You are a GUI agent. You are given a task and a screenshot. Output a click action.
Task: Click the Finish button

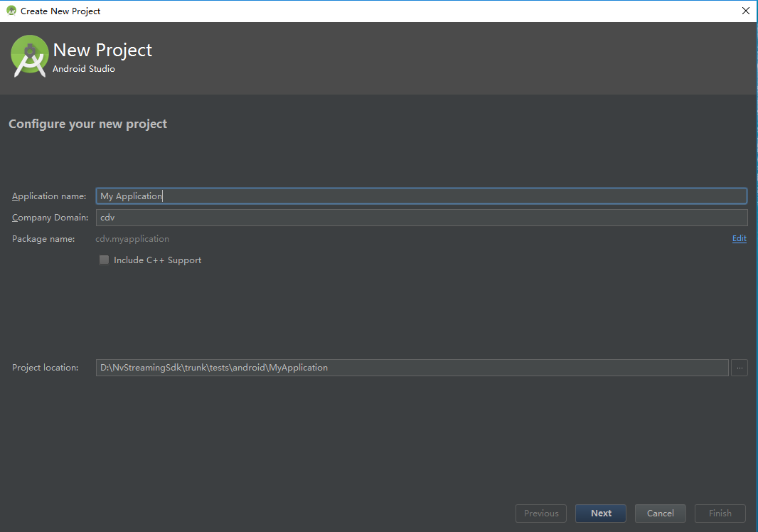[720, 513]
